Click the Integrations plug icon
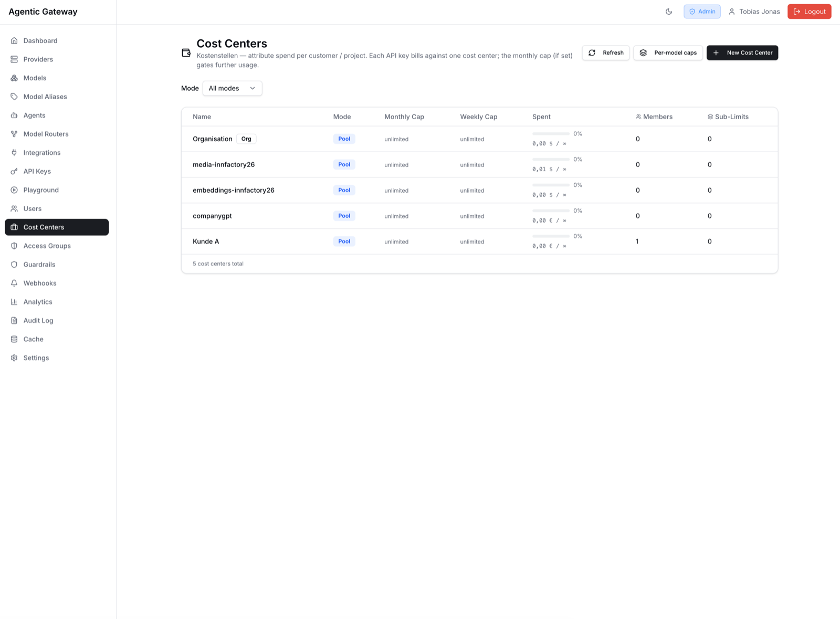 click(14, 153)
